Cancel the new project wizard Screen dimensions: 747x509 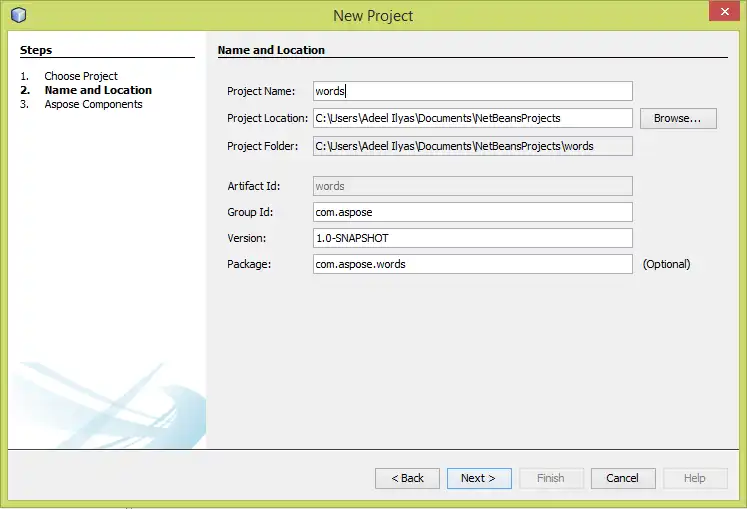click(x=623, y=478)
